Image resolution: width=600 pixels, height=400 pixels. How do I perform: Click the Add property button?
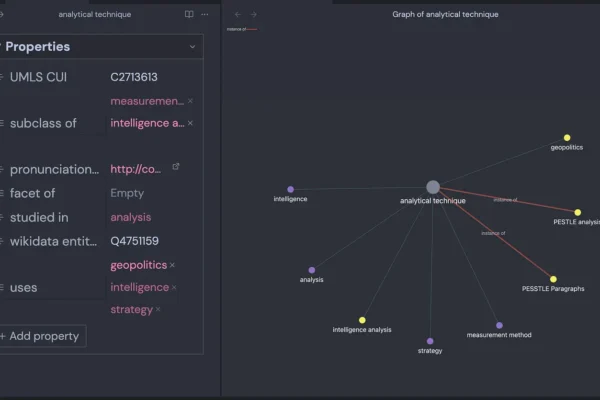(x=43, y=336)
